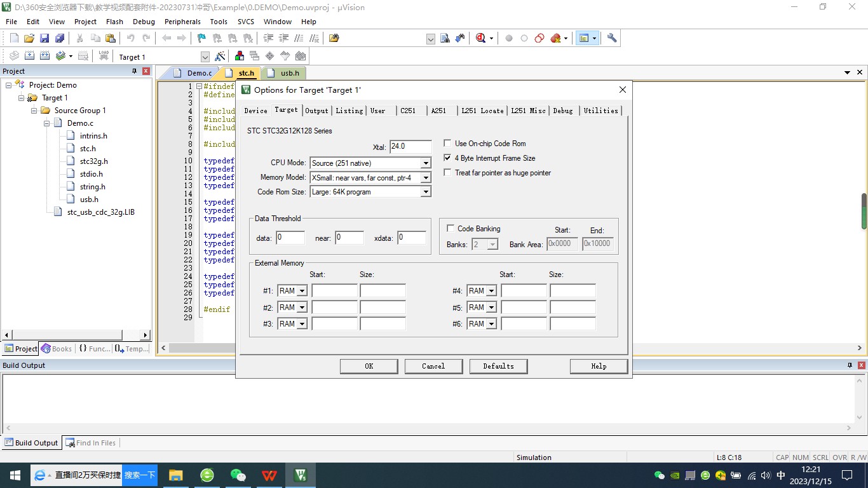The height and width of the screenshot is (488, 868).
Task: Enable Treat far pointer as huge pointer
Action: [x=448, y=173]
